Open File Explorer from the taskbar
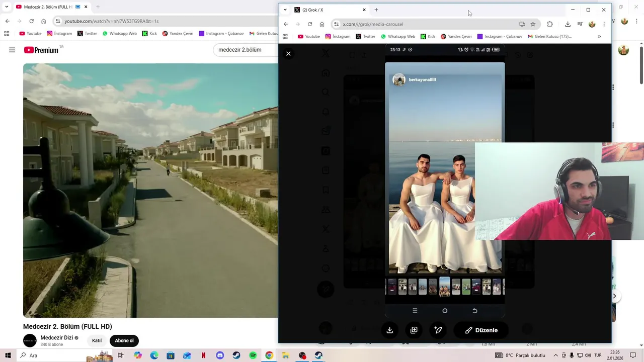The height and width of the screenshot is (362, 644). point(285,355)
